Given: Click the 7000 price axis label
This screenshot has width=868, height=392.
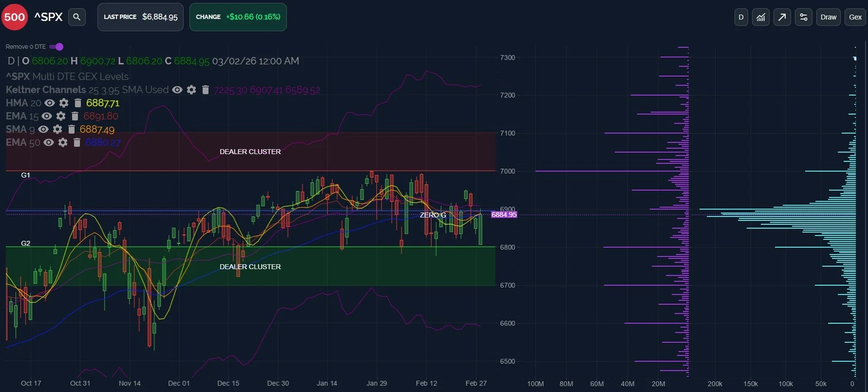Looking at the screenshot, I should point(508,171).
